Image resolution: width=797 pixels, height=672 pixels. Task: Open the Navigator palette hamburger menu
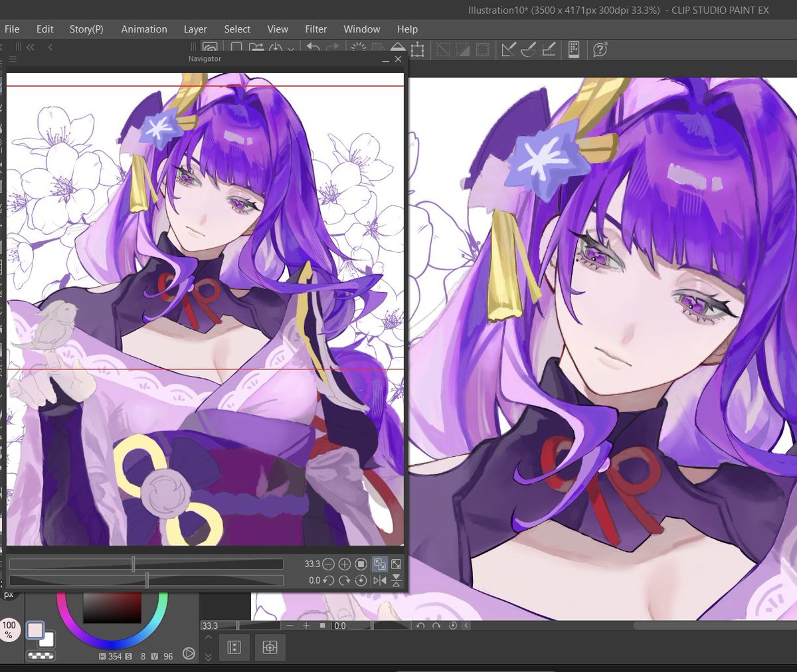coord(13,59)
